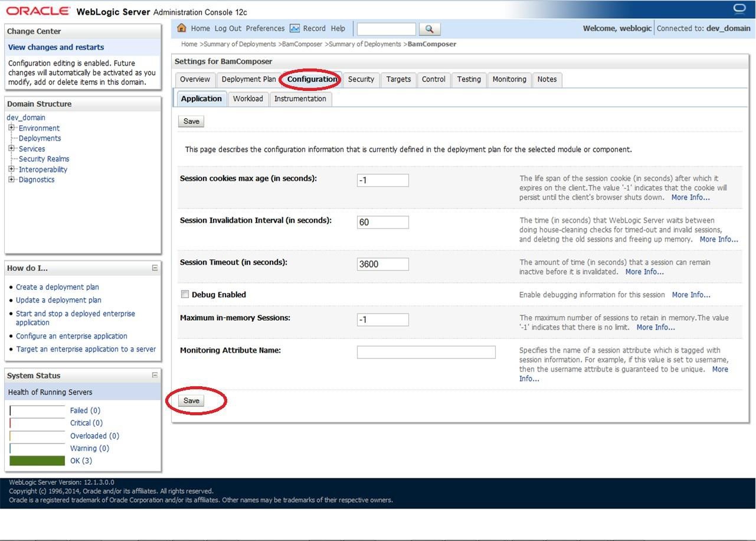Open Deployments in Domain Structure

40,138
